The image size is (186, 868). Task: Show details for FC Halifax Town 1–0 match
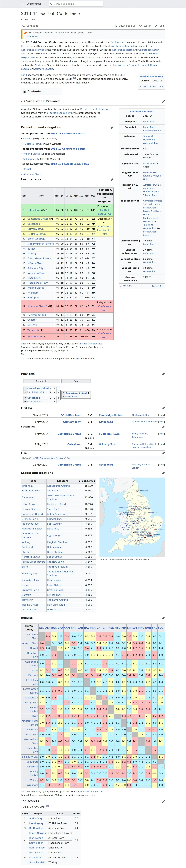click(161, 415)
